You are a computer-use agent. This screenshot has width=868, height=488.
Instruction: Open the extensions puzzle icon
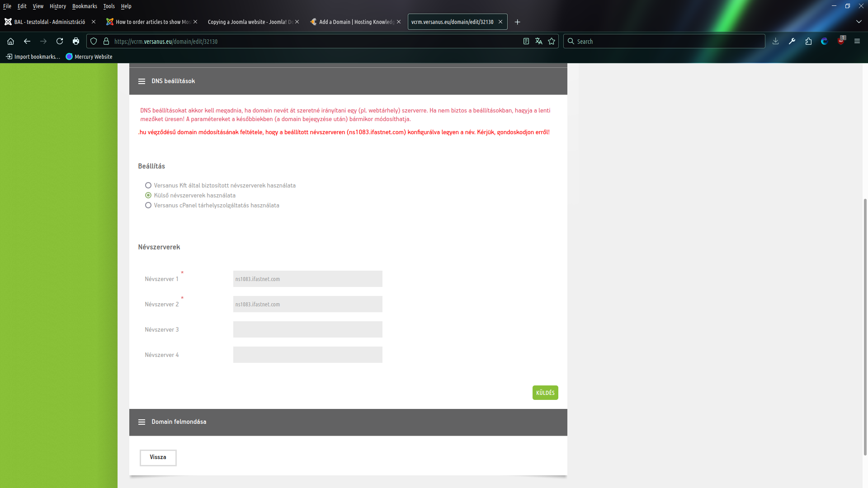pos(808,41)
